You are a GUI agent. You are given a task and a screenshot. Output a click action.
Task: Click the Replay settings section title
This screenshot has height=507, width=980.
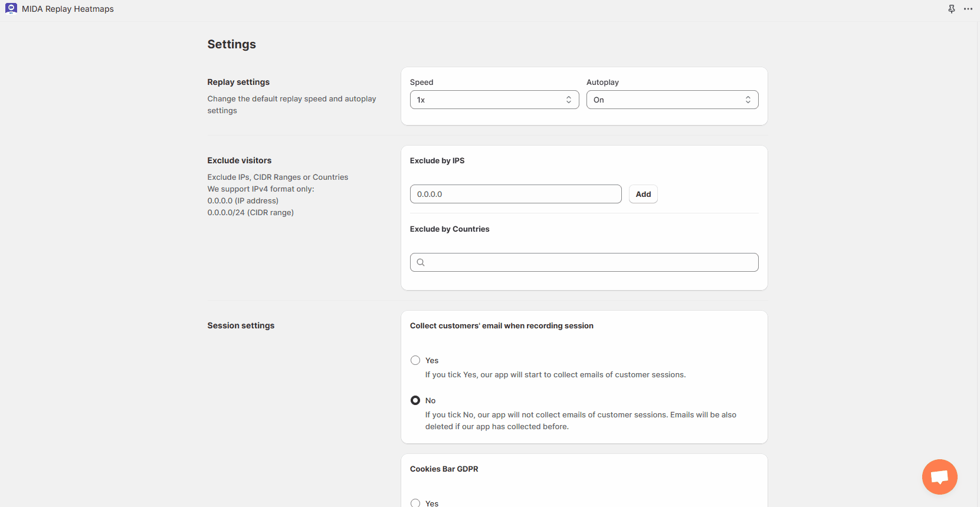click(238, 82)
